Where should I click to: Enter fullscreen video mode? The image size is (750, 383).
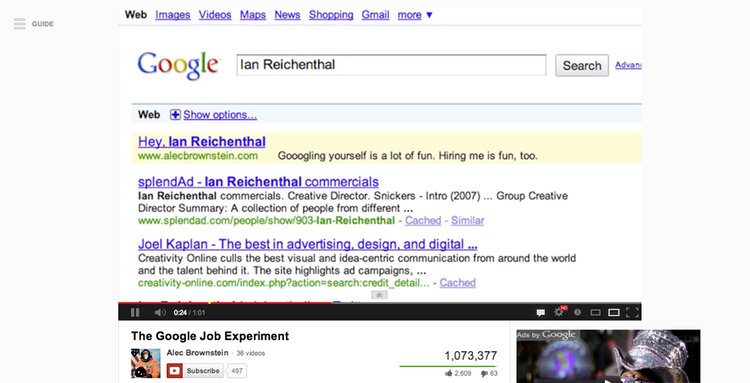(x=632, y=313)
